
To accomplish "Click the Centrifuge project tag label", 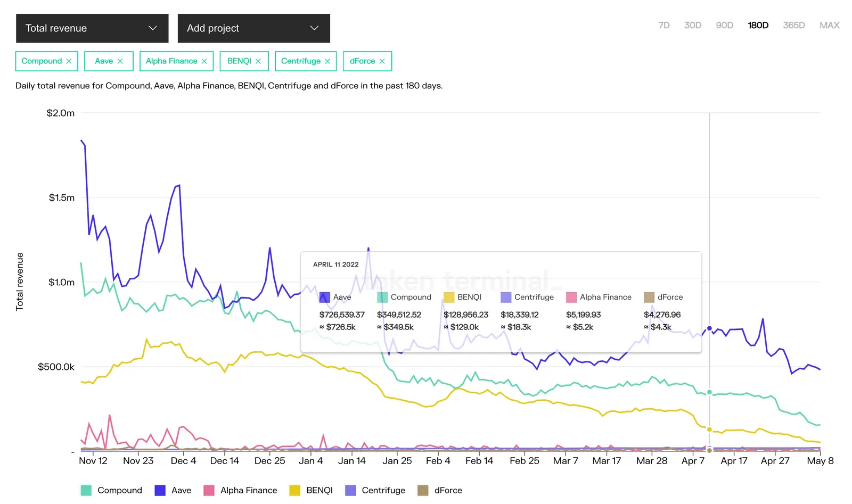I will (x=301, y=61).
